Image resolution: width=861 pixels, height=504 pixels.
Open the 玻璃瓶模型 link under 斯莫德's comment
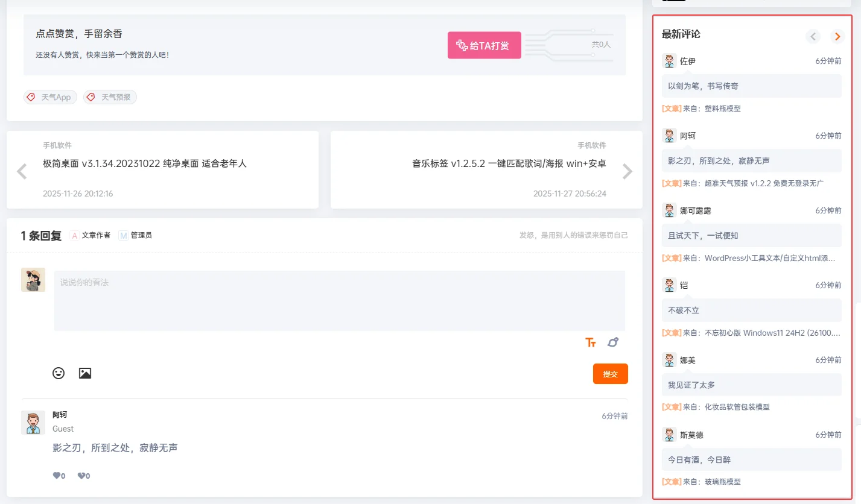pyautogui.click(x=722, y=482)
